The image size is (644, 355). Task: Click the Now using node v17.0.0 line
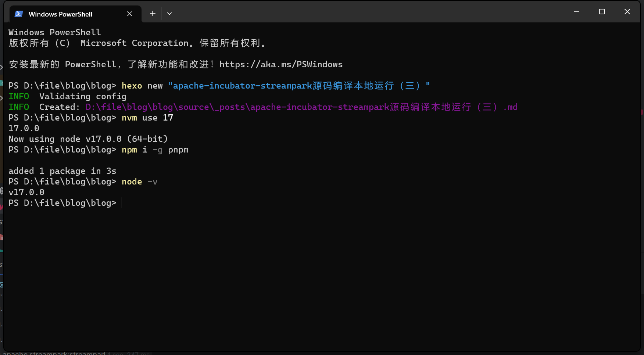pos(88,139)
